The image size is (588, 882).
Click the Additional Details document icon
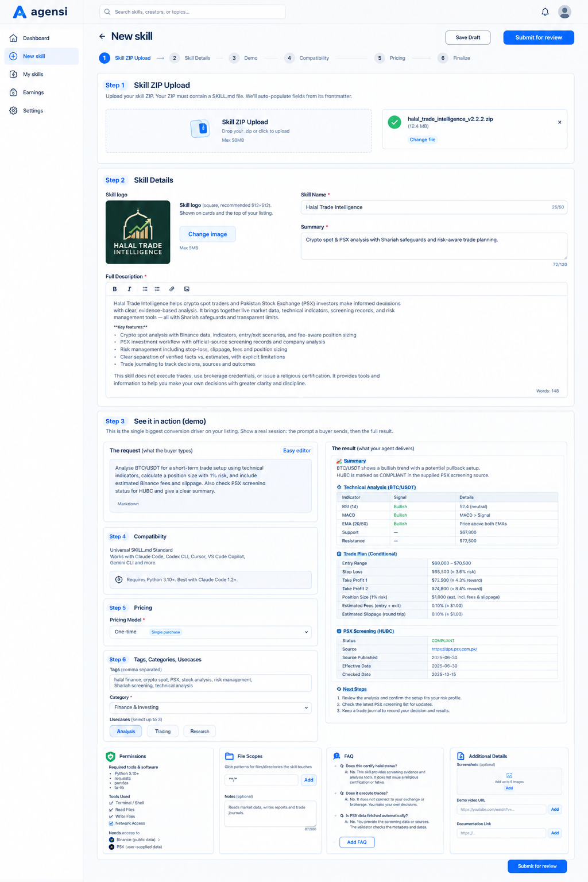coord(461,756)
